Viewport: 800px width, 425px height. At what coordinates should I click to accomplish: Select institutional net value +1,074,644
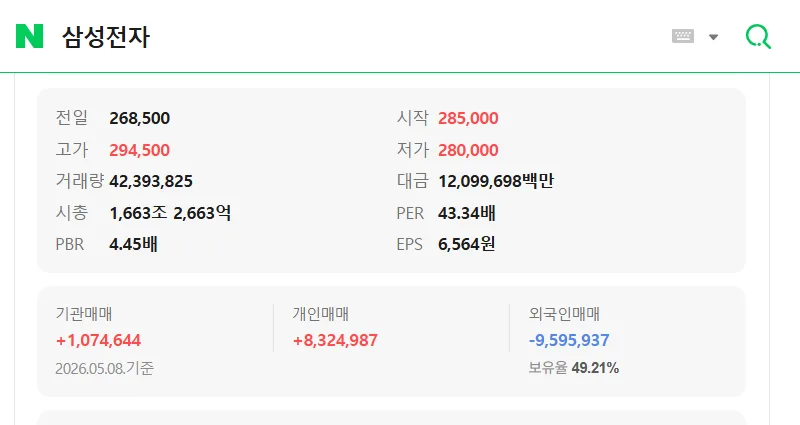[x=98, y=340]
